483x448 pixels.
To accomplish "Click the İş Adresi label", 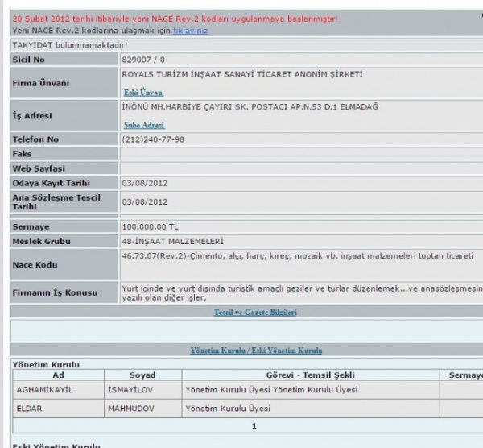I will [x=32, y=116].
